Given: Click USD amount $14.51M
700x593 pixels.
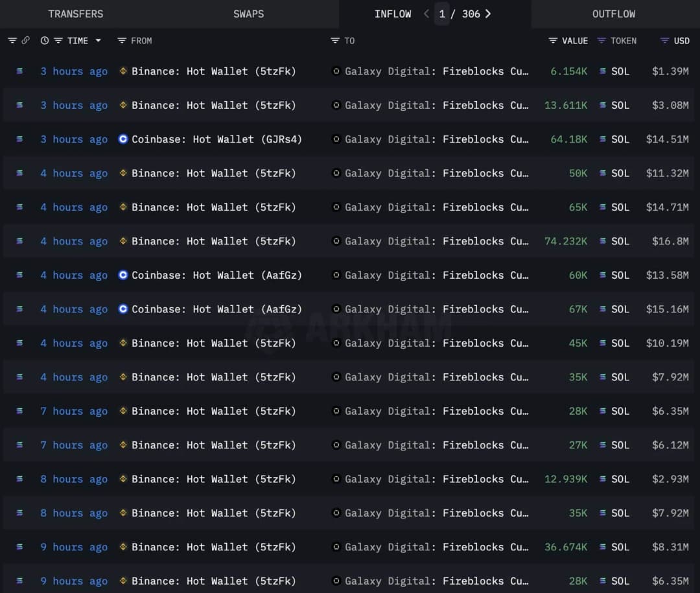Looking at the screenshot, I should tap(667, 139).
